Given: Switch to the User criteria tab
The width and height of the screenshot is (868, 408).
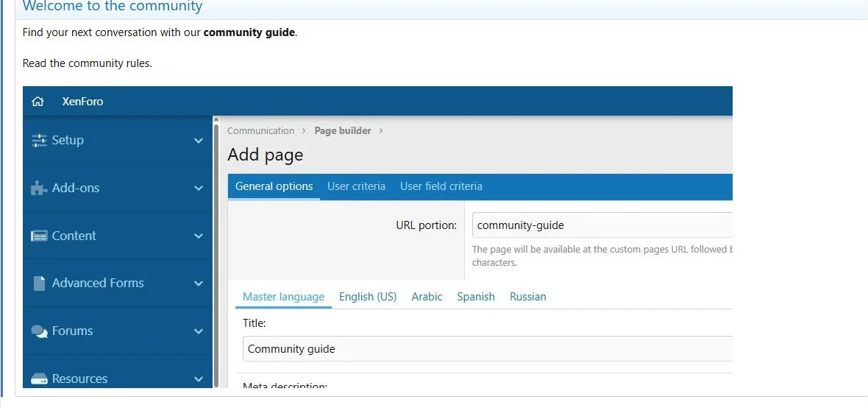Looking at the screenshot, I should [356, 187].
